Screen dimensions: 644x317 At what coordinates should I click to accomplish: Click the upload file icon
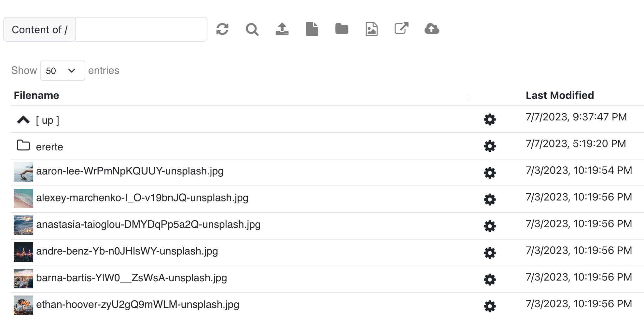(282, 29)
